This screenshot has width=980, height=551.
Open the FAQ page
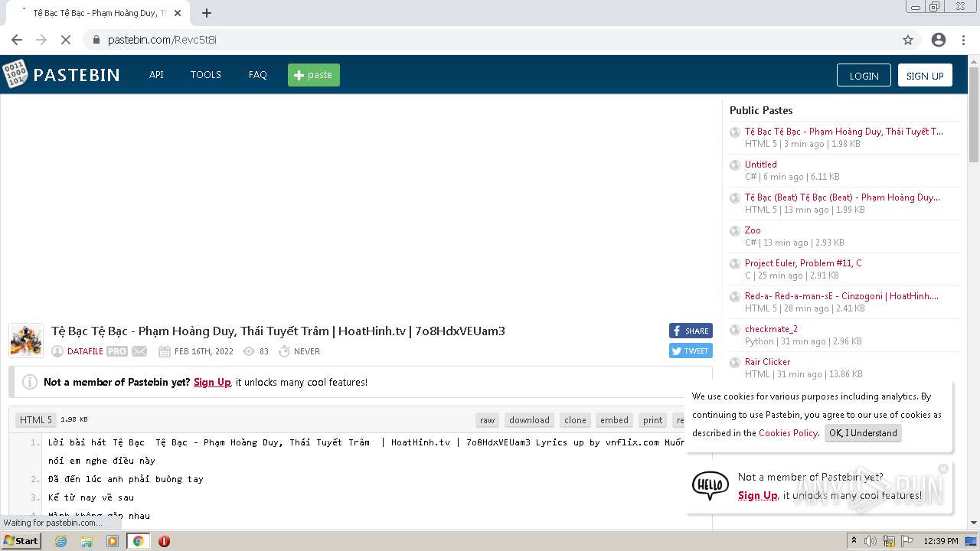click(258, 75)
